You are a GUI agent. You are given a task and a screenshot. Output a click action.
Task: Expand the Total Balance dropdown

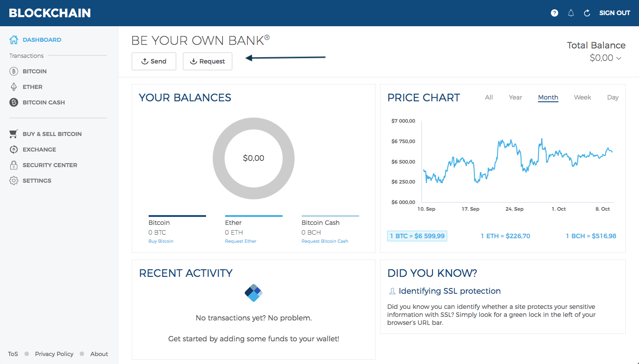(618, 58)
